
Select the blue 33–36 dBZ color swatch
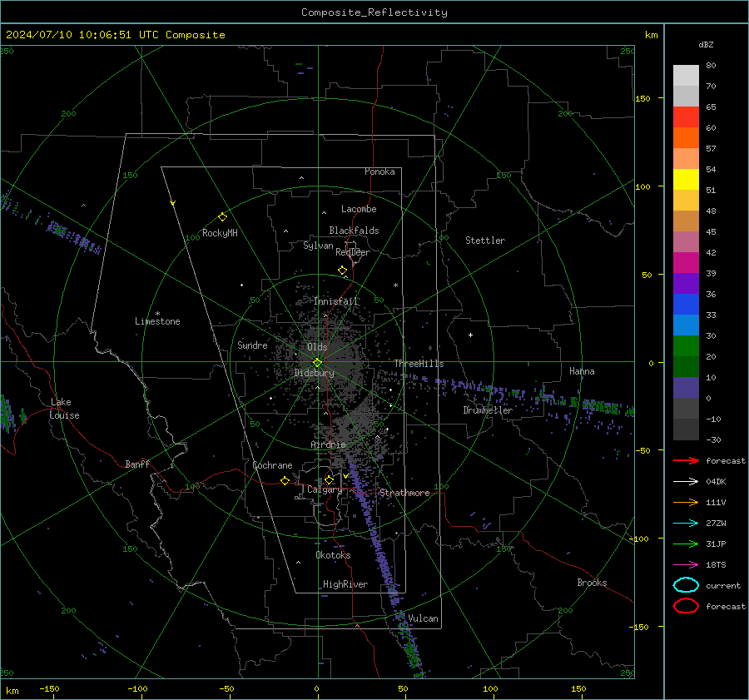pyautogui.click(x=686, y=305)
